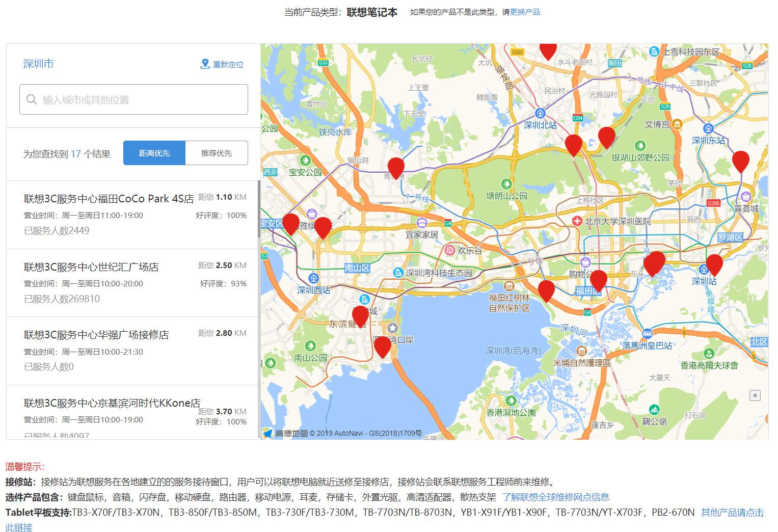Select the red marker above 银湖山郊野公园
This screenshot has height=532, width=778.
click(x=606, y=138)
